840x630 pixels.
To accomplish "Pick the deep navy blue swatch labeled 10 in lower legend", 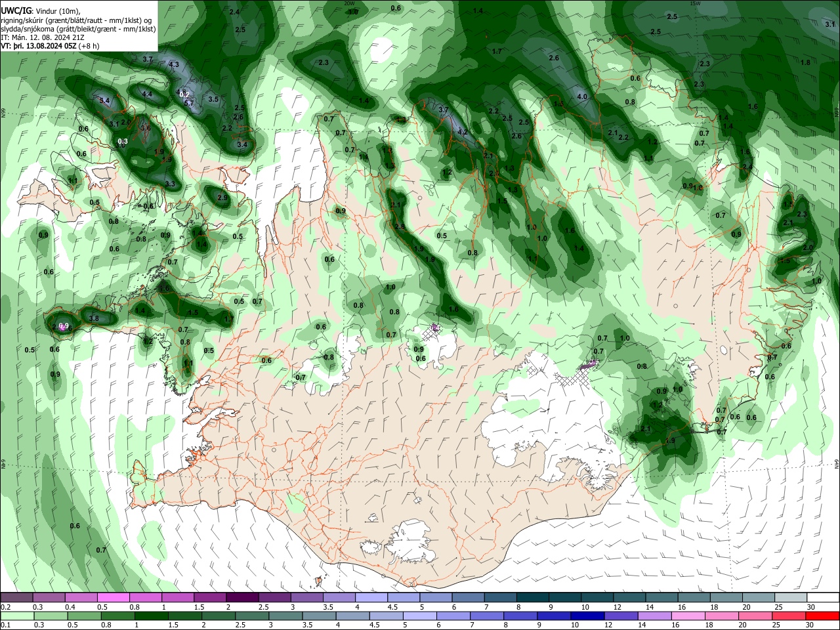I will pos(587,616).
